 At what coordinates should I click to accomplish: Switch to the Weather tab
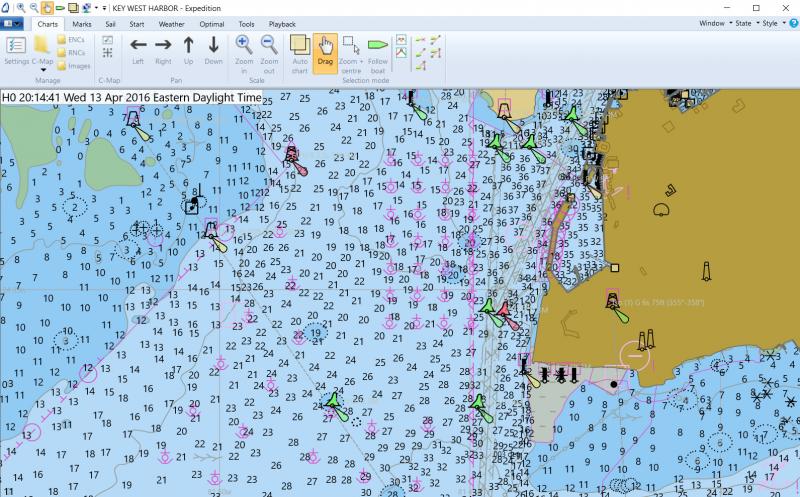171,22
